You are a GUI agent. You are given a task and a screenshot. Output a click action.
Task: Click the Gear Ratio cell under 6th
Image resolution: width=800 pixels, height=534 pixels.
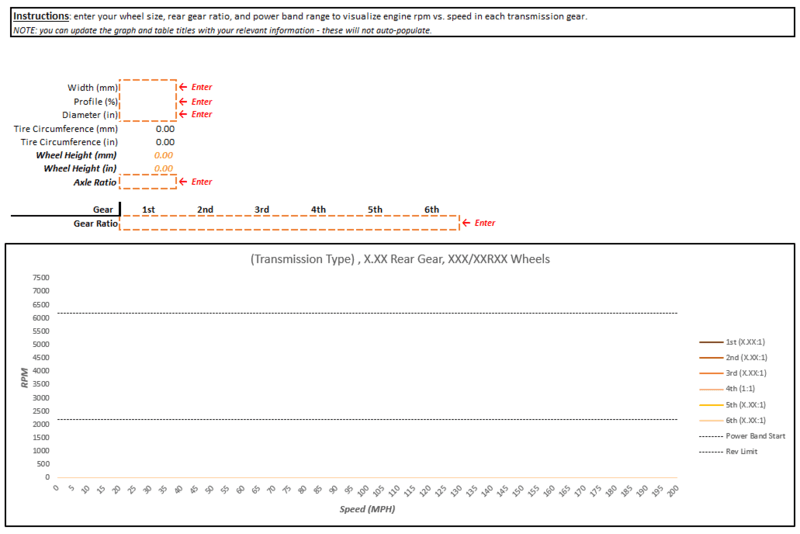click(x=431, y=224)
